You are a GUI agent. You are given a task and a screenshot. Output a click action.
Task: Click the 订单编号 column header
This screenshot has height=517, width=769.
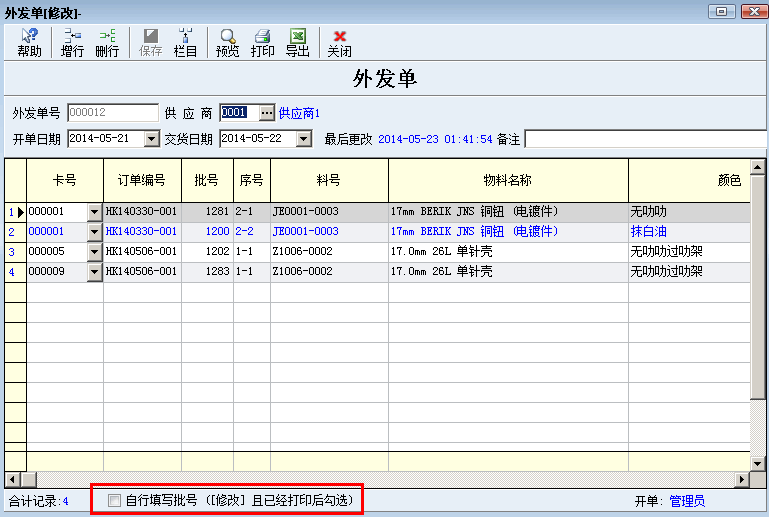(x=142, y=181)
